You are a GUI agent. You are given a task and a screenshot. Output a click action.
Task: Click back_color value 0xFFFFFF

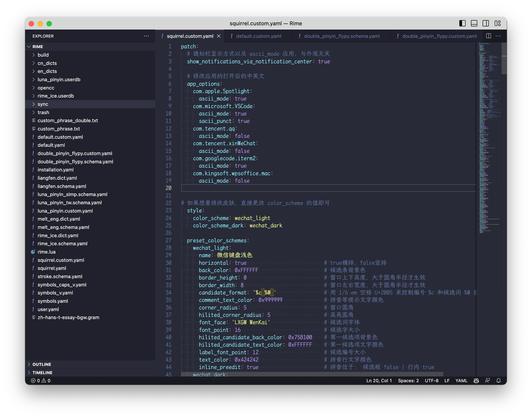pos(246,270)
